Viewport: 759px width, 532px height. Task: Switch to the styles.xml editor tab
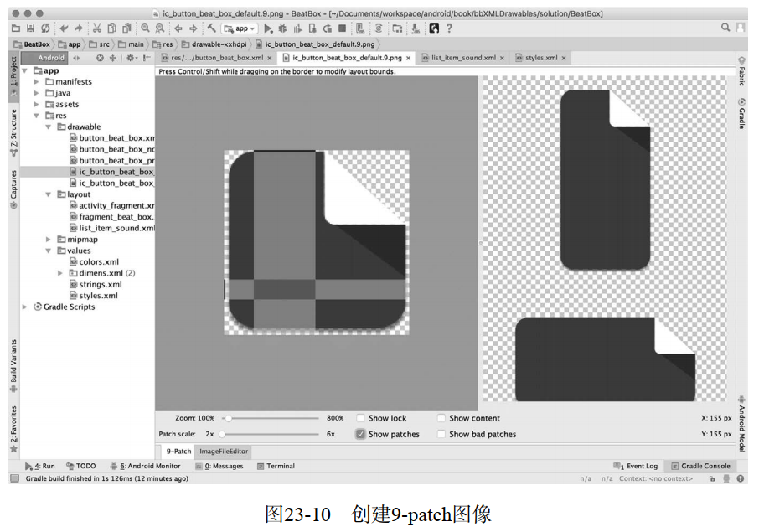coord(540,58)
